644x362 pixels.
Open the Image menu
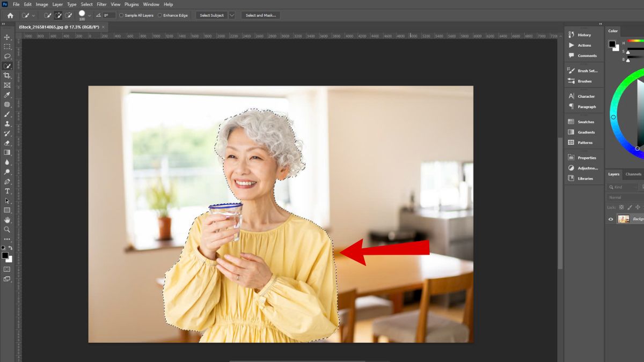click(42, 4)
